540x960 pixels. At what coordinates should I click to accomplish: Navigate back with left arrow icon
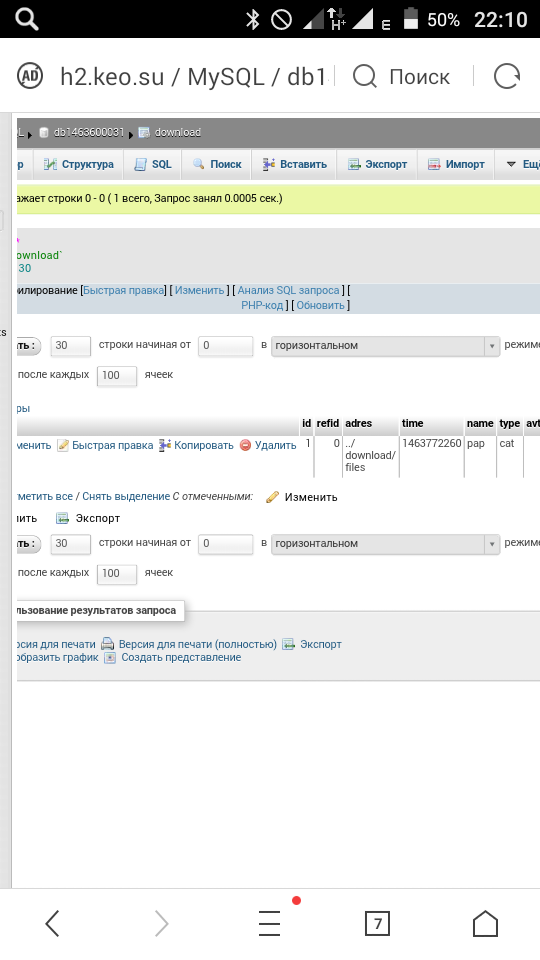click(53, 923)
